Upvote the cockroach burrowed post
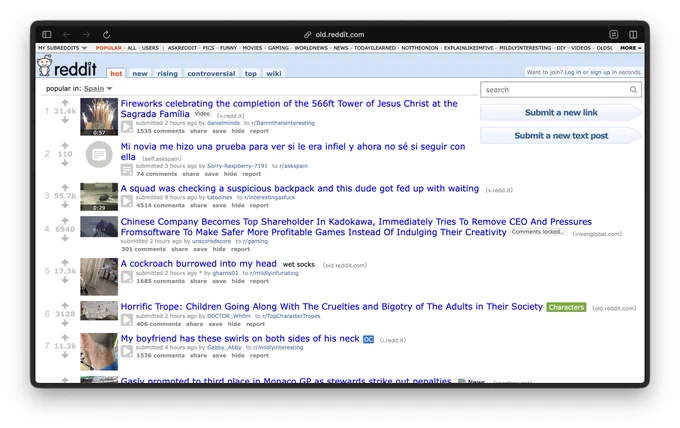The height and width of the screenshot is (428, 680). (x=65, y=262)
